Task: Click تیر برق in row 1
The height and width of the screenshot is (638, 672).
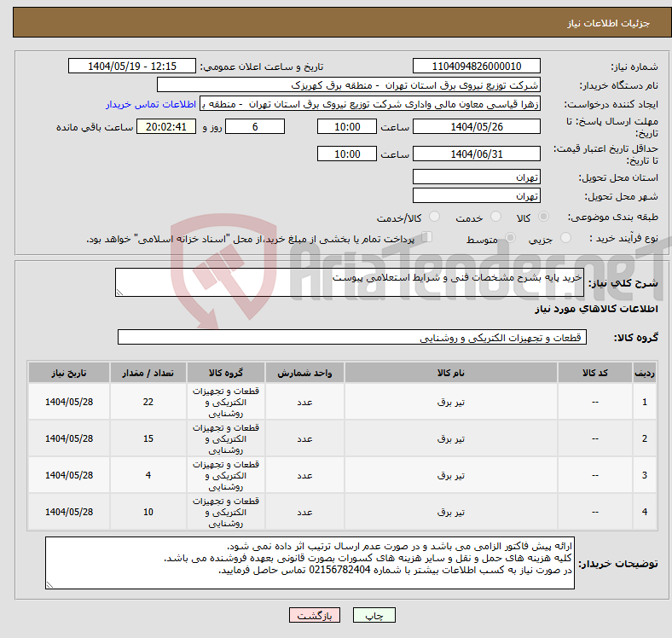Action: [x=451, y=402]
